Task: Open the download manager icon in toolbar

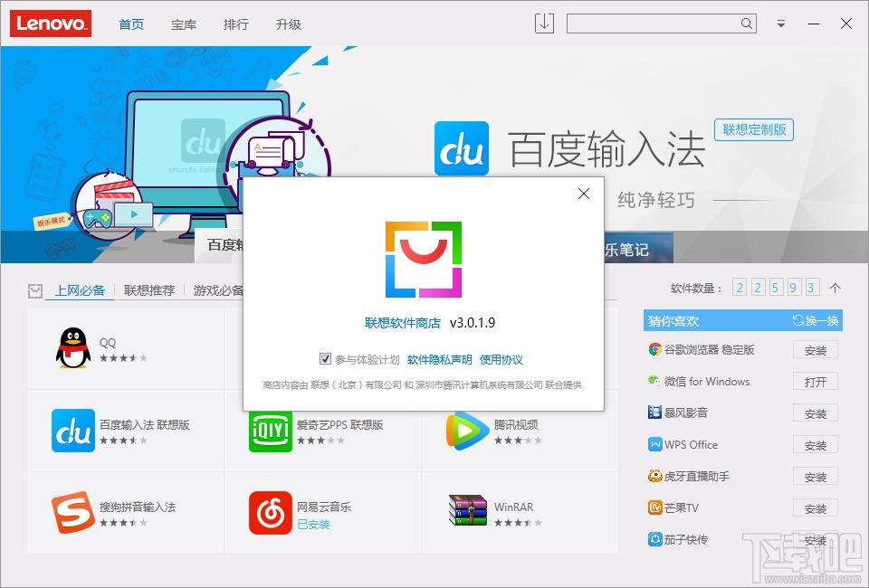Action: tap(543, 23)
